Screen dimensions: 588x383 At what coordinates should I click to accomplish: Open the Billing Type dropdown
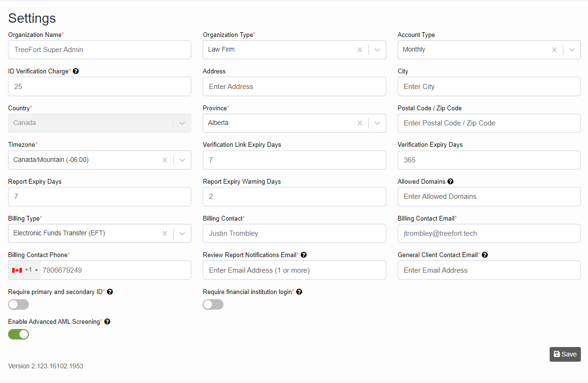pyautogui.click(x=182, y=233)
